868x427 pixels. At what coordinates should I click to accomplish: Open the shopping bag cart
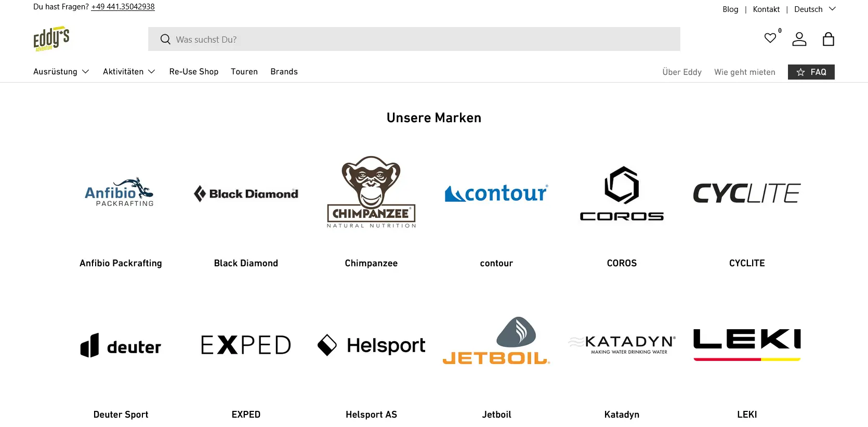click(828, 39)
